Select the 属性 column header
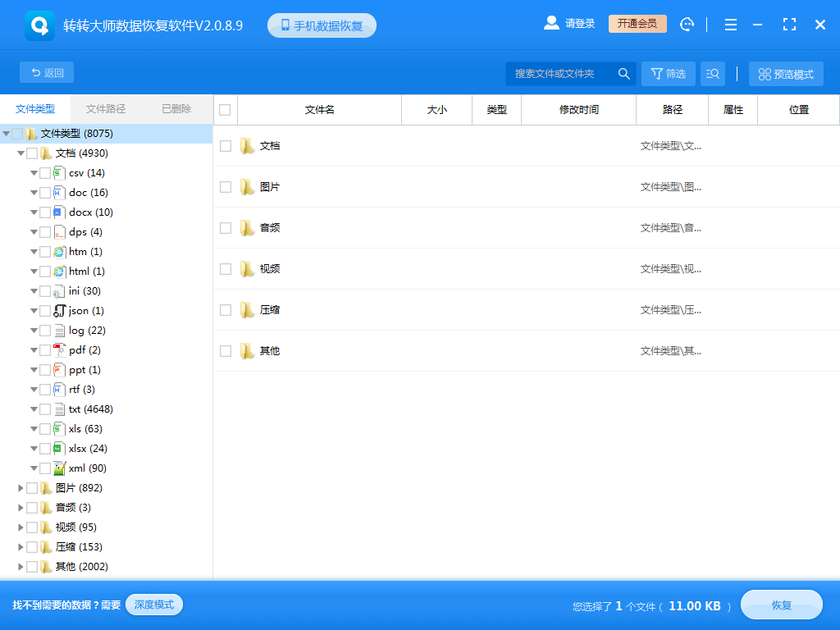The width and height of the screenshot is (840, 630). click(733, 110)
